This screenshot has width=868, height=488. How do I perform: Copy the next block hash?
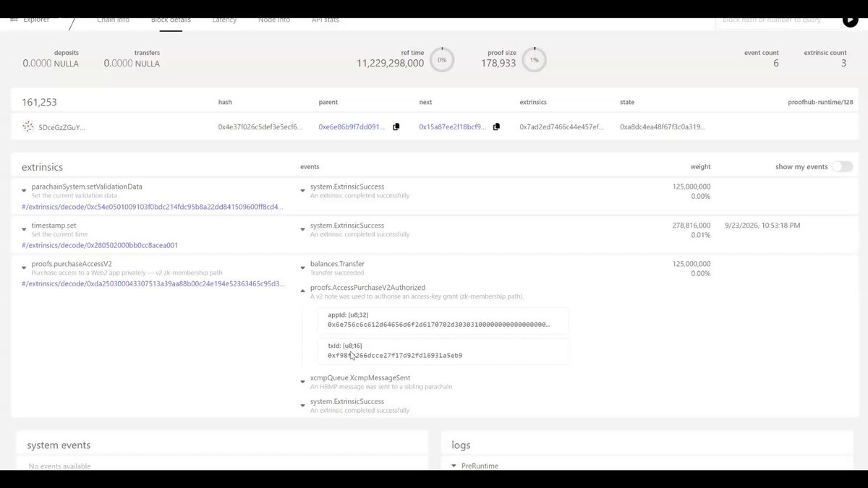tap(496, 127)
